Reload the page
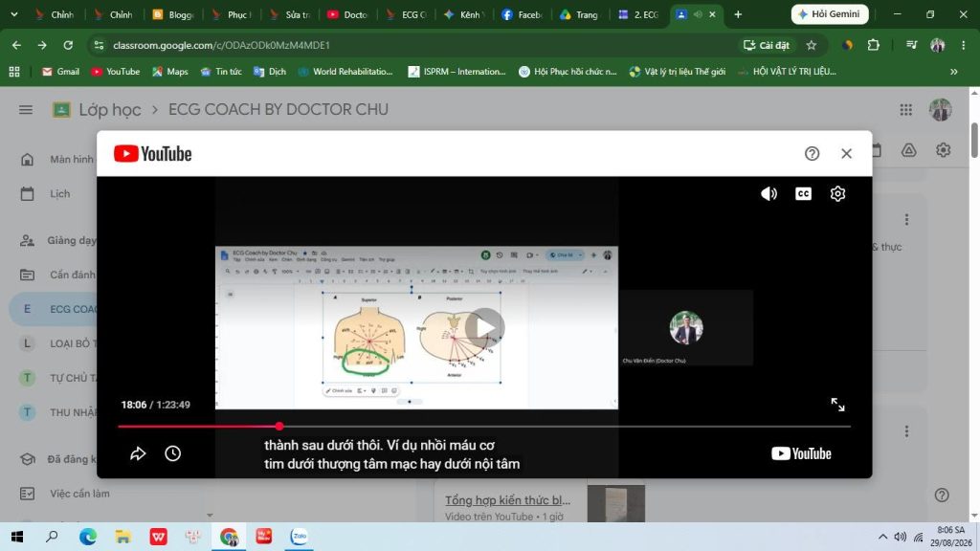The width and height of the screenshot is (980, 551). click(68, 45)
